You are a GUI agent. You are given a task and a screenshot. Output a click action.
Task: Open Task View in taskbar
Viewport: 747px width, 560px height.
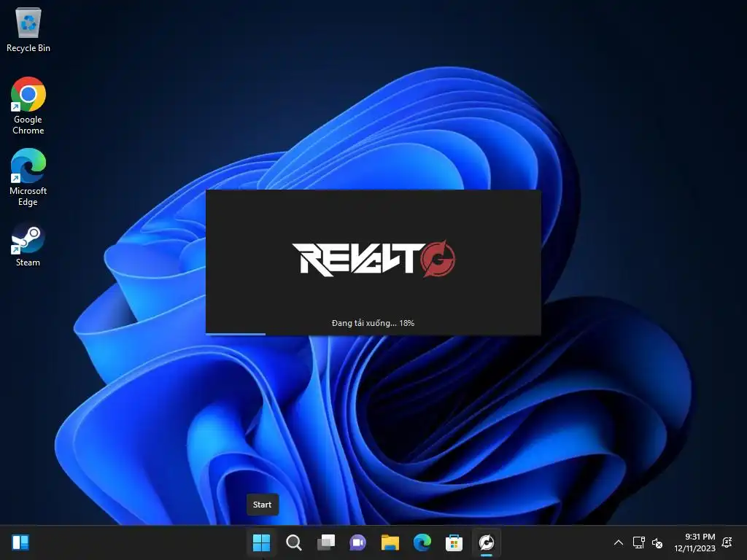pos(326,542)
